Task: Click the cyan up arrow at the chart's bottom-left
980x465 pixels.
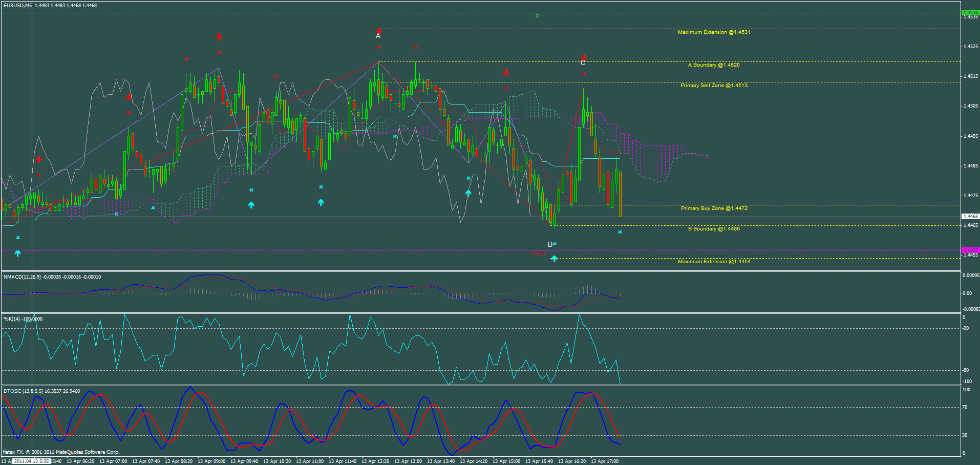Action: point(18,252)
